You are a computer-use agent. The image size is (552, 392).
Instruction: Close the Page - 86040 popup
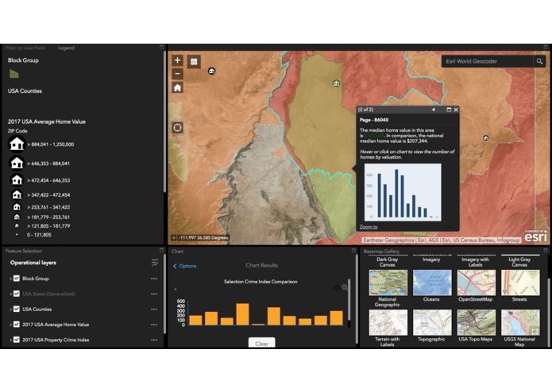pos(456,110)
